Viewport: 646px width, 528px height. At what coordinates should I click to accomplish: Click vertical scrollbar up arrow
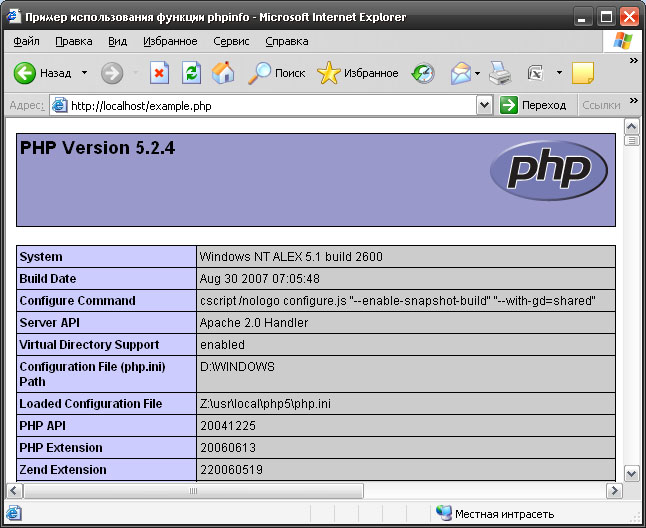coord(632,127)
